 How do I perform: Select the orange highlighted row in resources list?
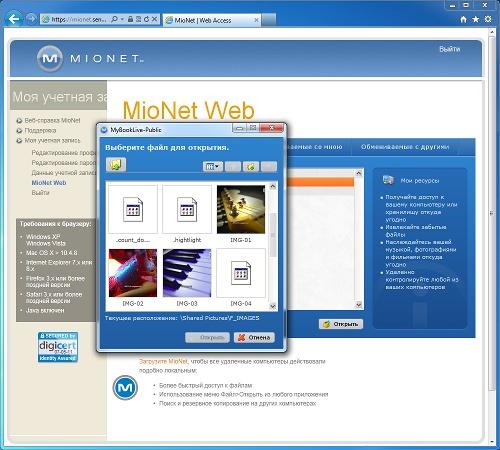[320, 182]
